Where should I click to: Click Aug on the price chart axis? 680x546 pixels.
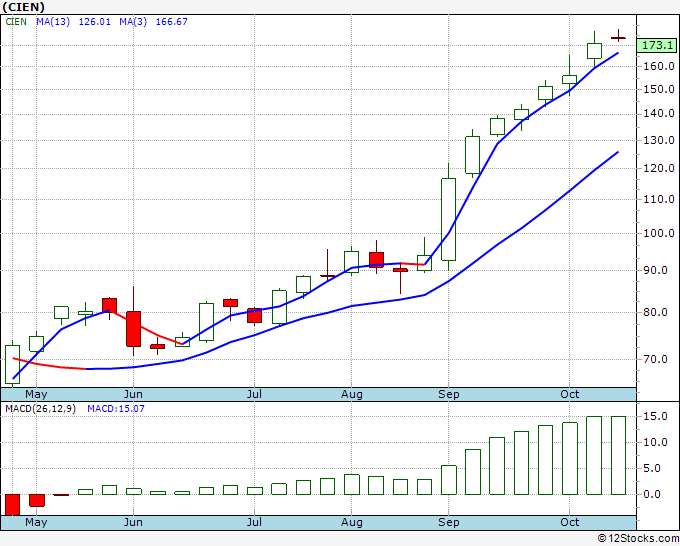(352, 395)
